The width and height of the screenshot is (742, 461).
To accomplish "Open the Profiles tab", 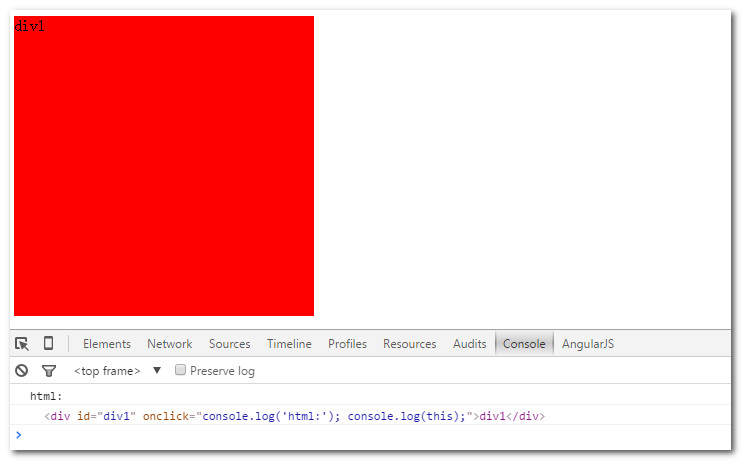I will 347,344.
